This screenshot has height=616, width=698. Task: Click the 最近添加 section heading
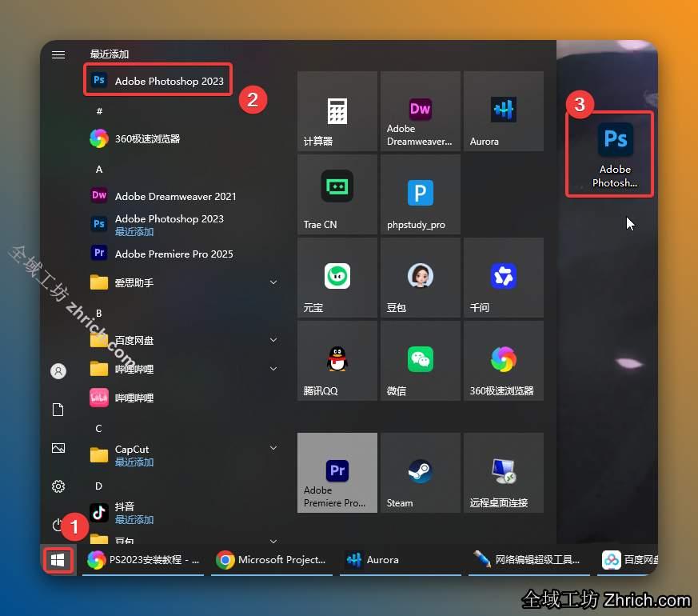coord(109,54)
